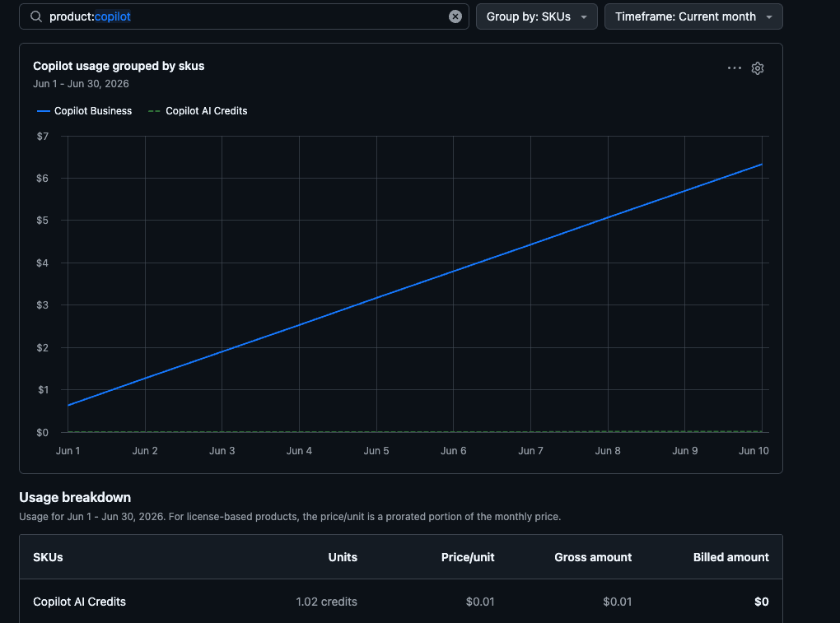The height and width of the screenshot is (623, 840).
Task: Open the Timeframe: Current month dropdown
Action: 693,16
